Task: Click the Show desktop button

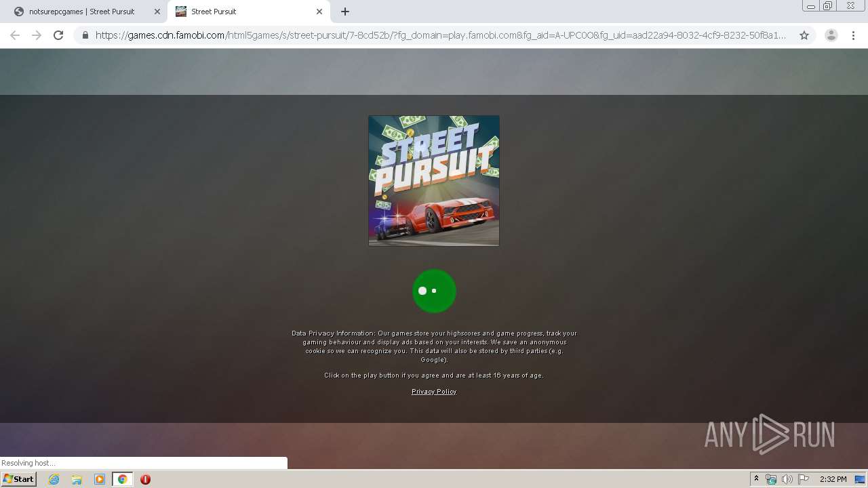Action: click(861, 479)
